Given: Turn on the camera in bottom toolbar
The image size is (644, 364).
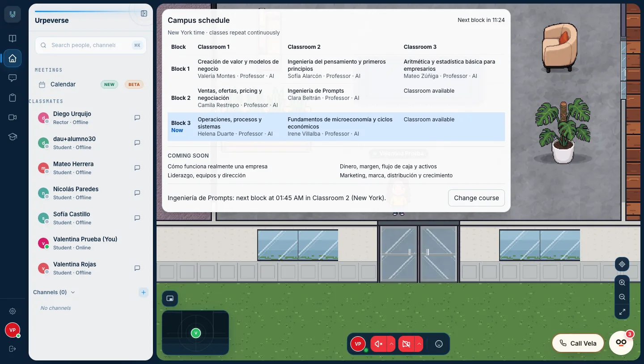Looking at the screenshot, I should coord(406,344).
